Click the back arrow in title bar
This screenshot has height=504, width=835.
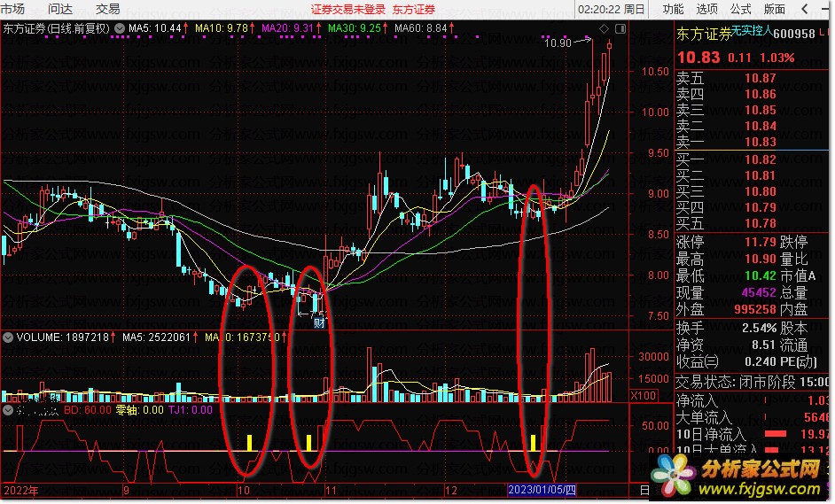pos(805,9)
